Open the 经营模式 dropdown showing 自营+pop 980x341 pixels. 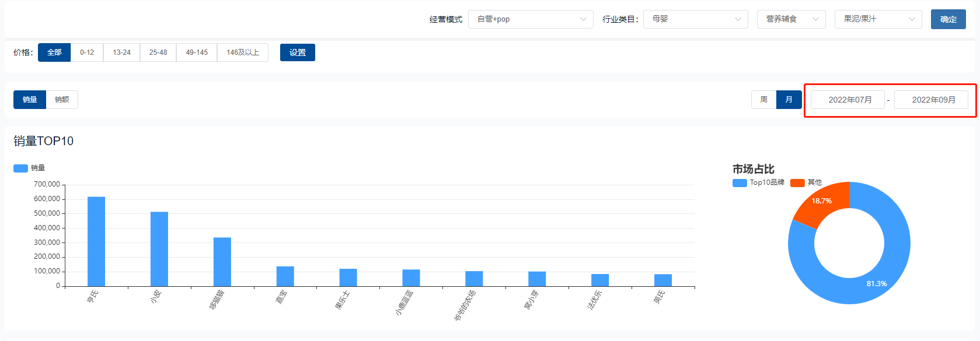[531, 19]
